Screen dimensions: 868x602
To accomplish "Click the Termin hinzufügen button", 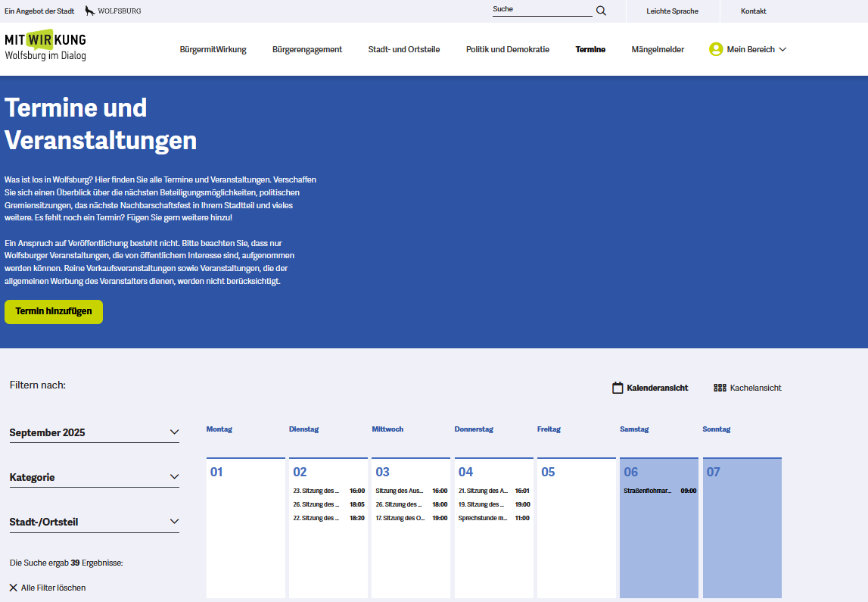I will point(54,311).
